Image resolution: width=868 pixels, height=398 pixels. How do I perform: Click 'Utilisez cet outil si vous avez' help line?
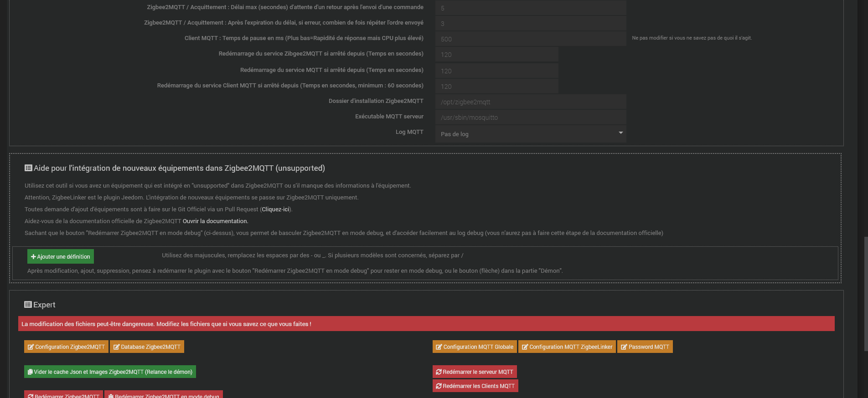(x=218, y=186)
